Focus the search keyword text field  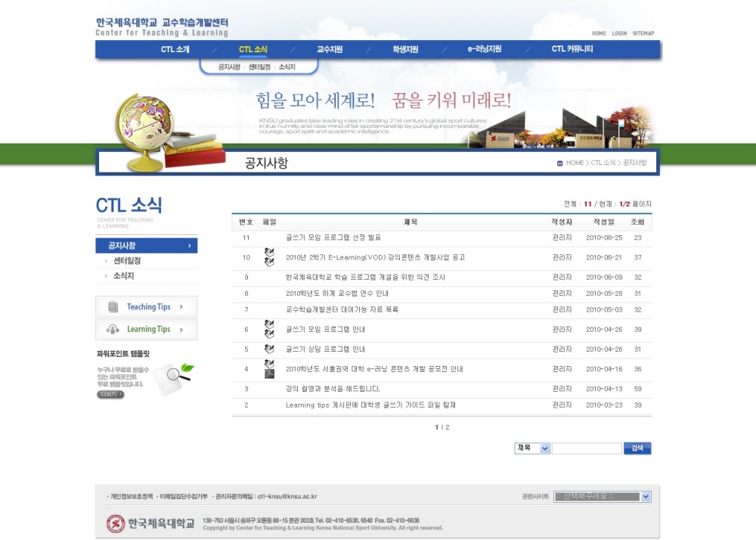587,448
